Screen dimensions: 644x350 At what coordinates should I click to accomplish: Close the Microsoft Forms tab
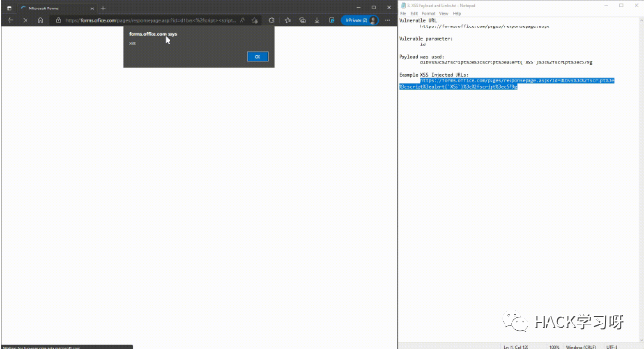(x=92, y=9)
